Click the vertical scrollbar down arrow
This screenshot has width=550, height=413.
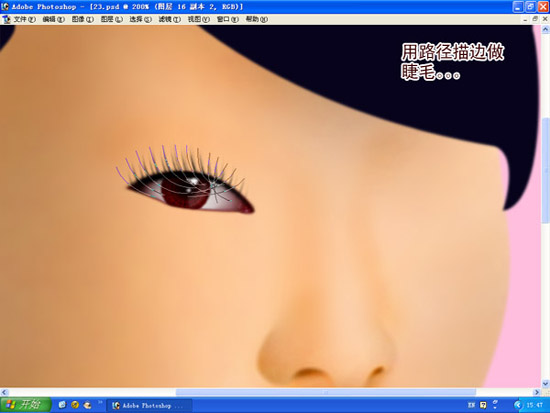pos(545,384)
